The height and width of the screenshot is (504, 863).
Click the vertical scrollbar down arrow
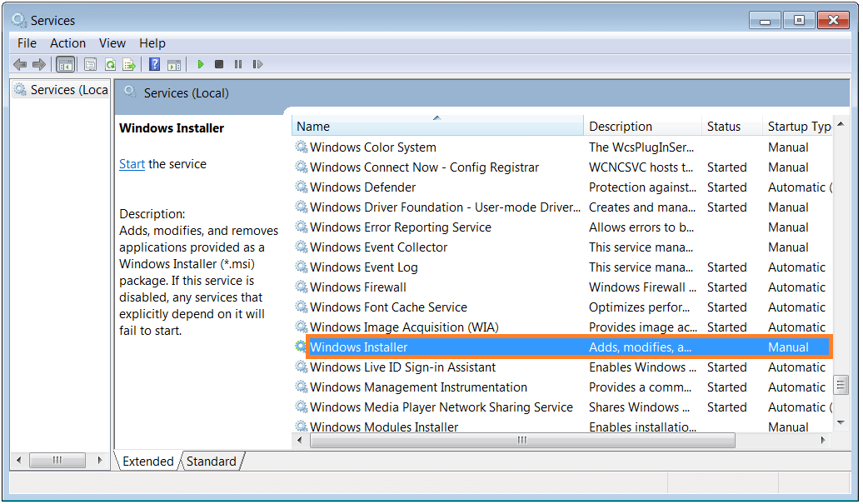tap(840, 422)
